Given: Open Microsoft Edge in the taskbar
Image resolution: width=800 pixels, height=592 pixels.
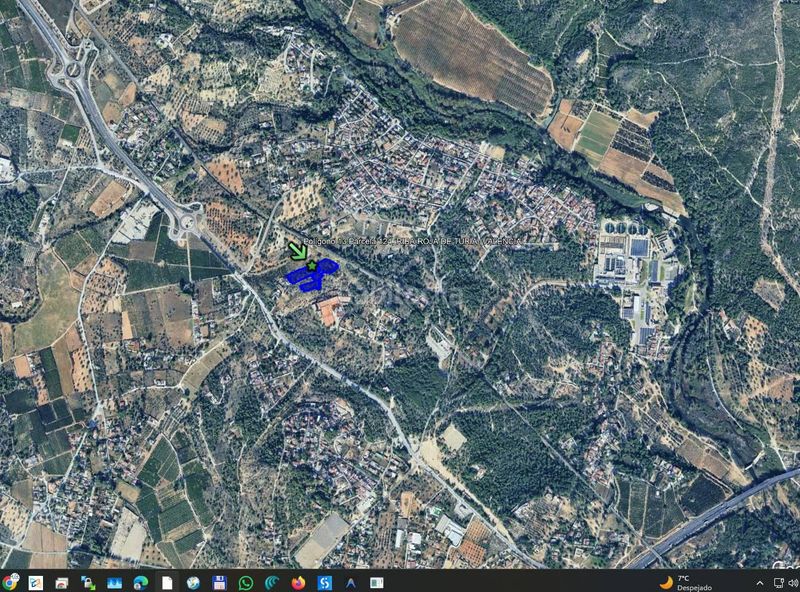Looking at the screenshot, I should 140,582.
